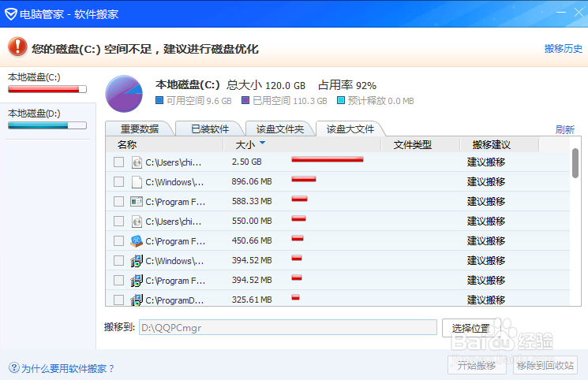Close the 软件搬家 window
Screen dimensions: 588x380
(579, 13)
